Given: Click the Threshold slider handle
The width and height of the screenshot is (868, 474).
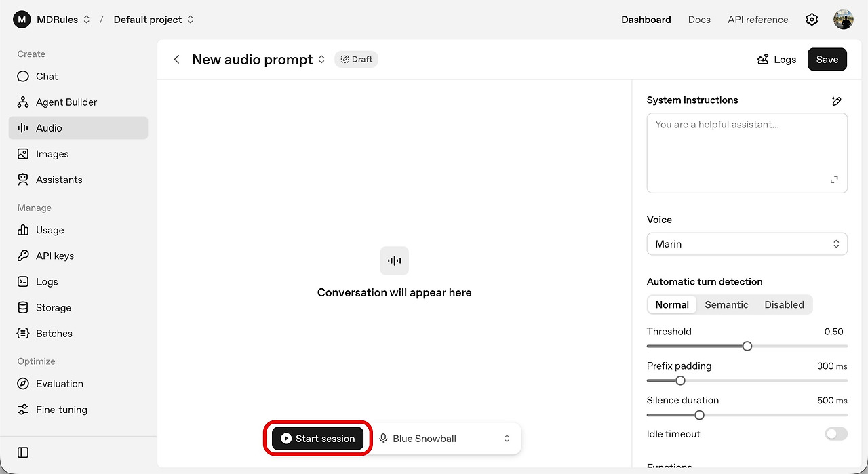Looking at the screenshot, I should tap(747, 346).
